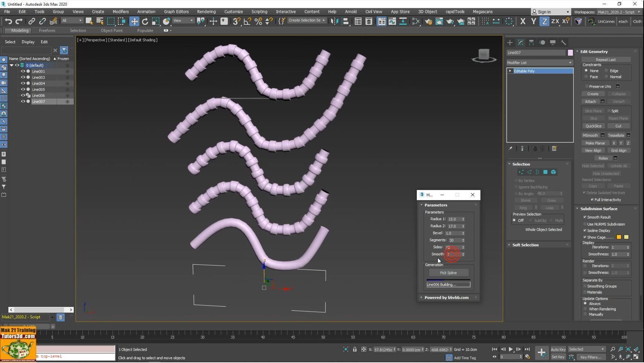Open the Create command panel tab
Image resolution: width=644 pixels, height=363 pixels.
pyautogui.click(x=510, y=43)
